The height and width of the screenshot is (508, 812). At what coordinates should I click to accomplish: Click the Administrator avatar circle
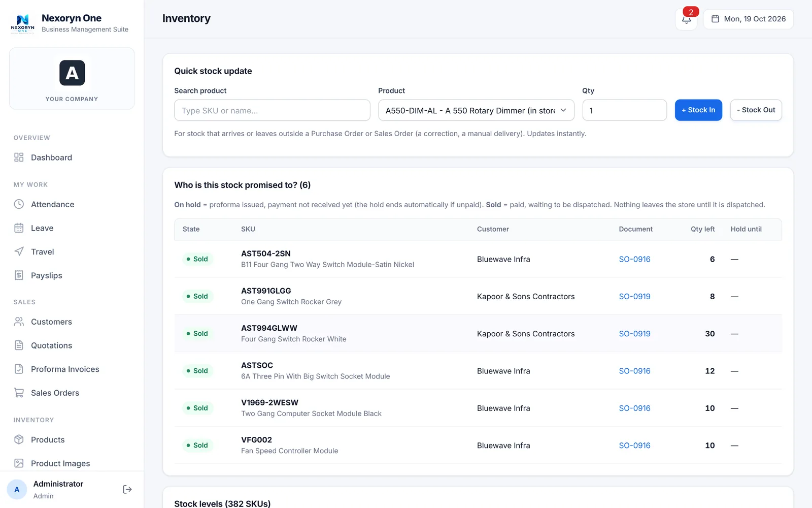click(17, 490)
